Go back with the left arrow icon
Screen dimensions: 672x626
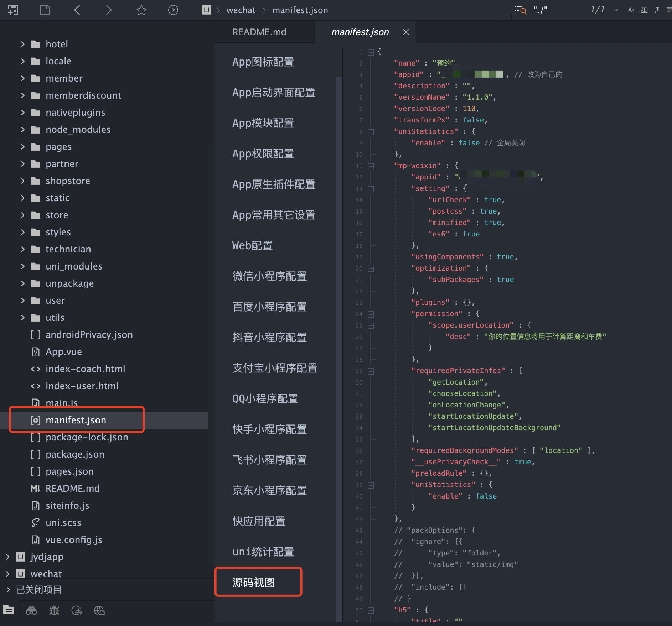coord(77,10)
